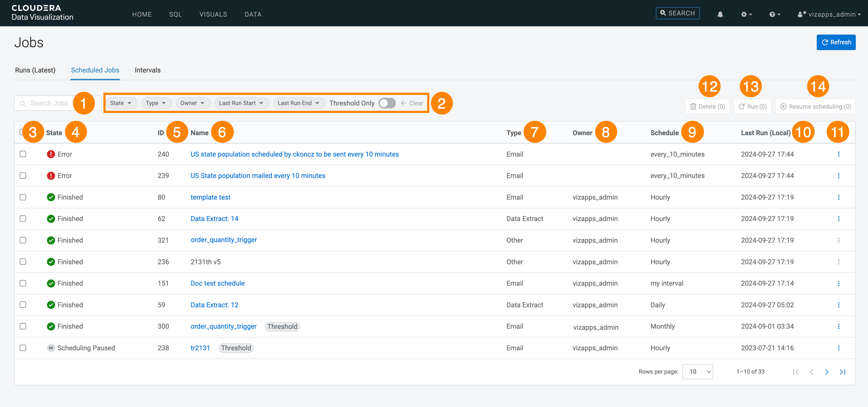Open actions menu for Data Extract: 12
The image size is (868, 407).
pos(839,305)
